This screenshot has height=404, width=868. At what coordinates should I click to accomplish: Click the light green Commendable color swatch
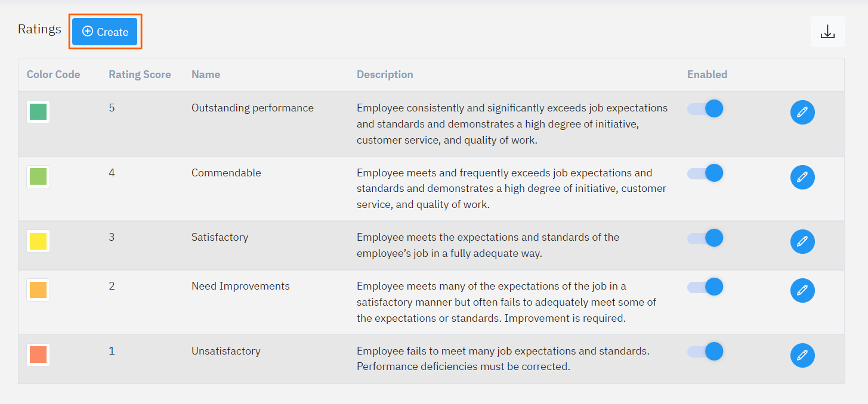coord(38,176)
